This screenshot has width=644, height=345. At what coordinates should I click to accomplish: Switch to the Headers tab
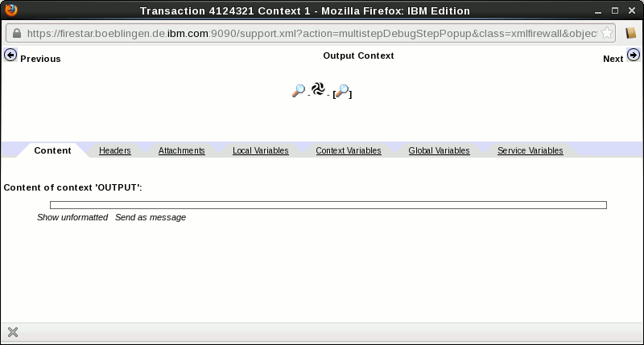tap(114, 150)
